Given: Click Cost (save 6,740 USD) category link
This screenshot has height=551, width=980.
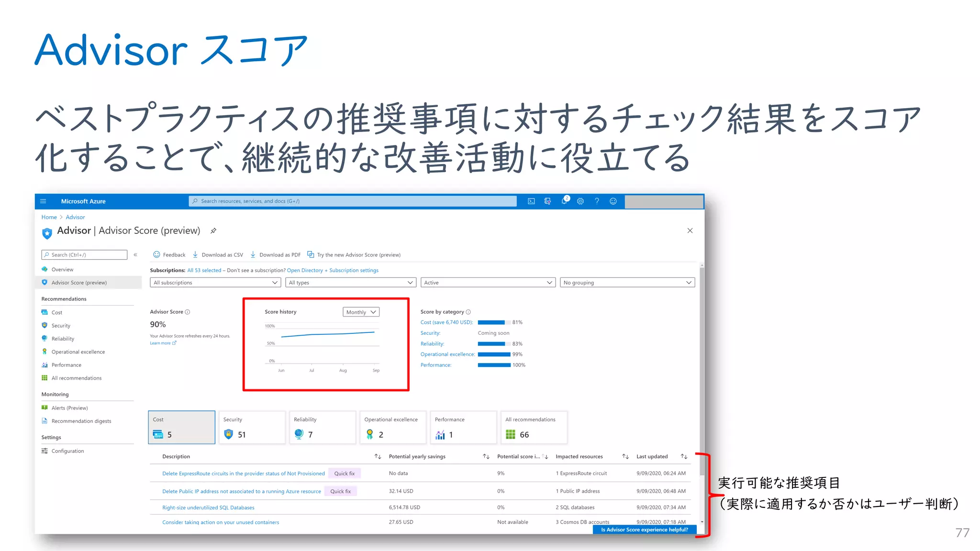Looking at the screenshot, I should click(x=447, y=322).
